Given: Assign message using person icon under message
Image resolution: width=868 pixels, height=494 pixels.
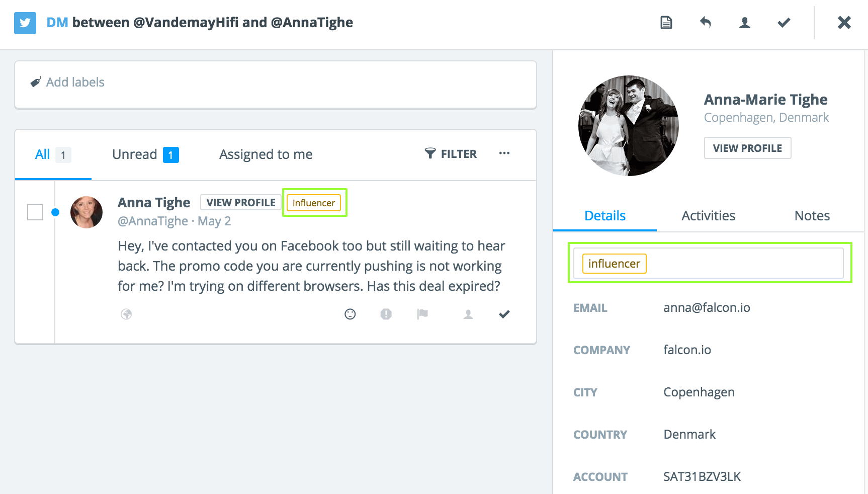Looking at the screenshot, I should [x=468, y=314].
